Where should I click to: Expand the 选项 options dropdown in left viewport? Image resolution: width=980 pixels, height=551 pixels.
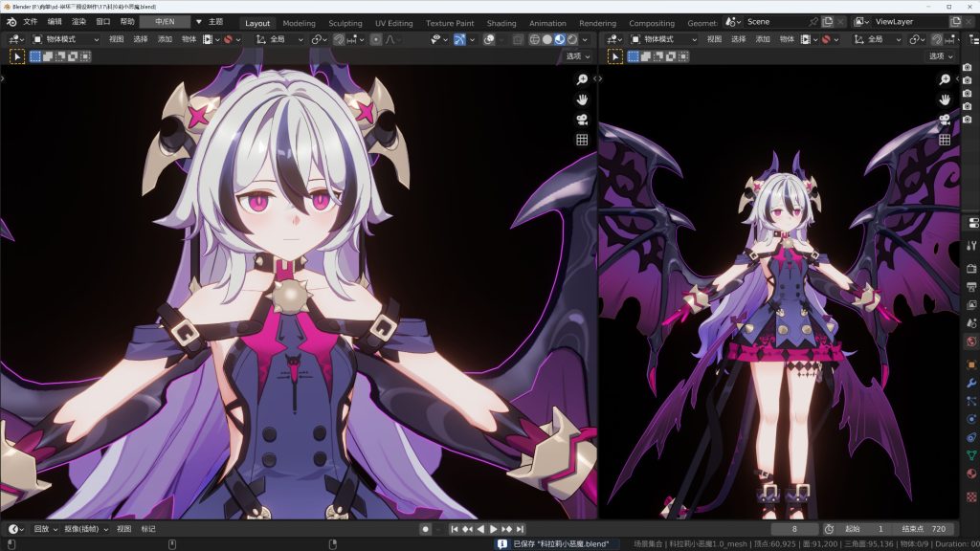(x=577, y=56)
